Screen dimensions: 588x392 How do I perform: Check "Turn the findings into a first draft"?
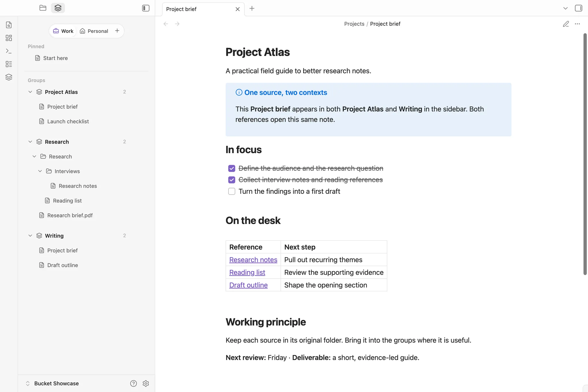pyautogui.click(x=232, y=191)
